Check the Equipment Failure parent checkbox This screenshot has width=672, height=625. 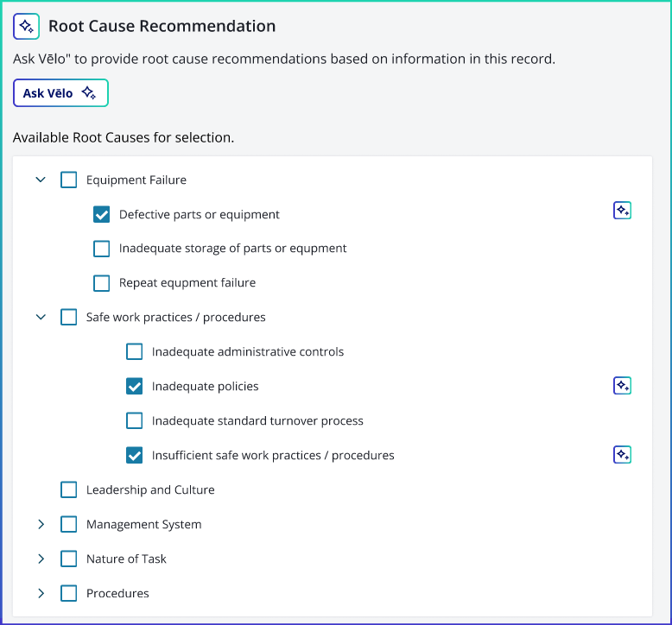68,180
